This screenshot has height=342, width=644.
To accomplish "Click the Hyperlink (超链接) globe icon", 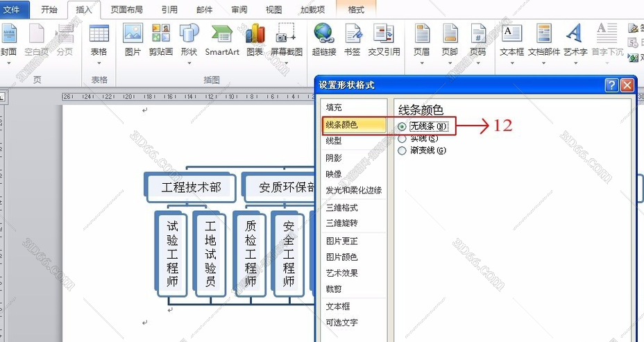I will coord(323,39).
